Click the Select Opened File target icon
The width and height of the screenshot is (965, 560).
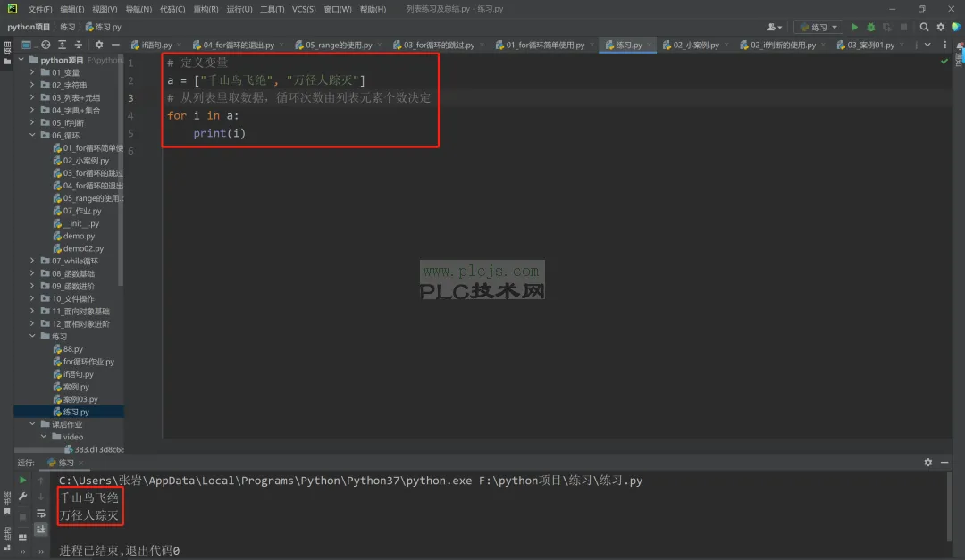pos(46,45)
